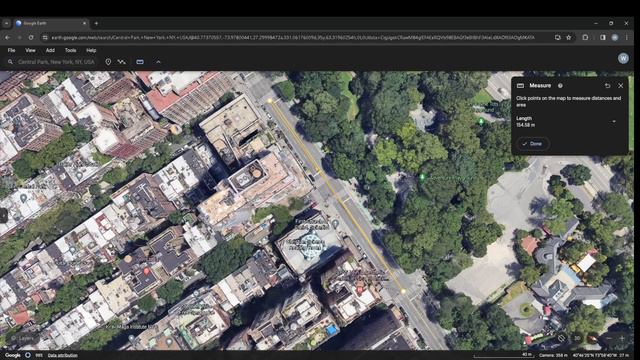This screenshot has height=360, width=640.
Task: Click the Length value 154.58 m
Action: [x=525, y=125]
